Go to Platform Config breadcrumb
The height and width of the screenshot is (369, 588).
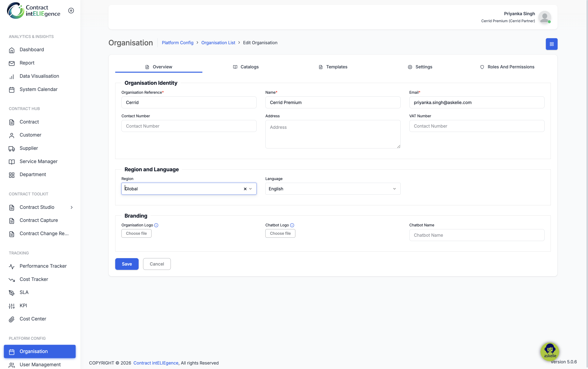coord(178,43)
